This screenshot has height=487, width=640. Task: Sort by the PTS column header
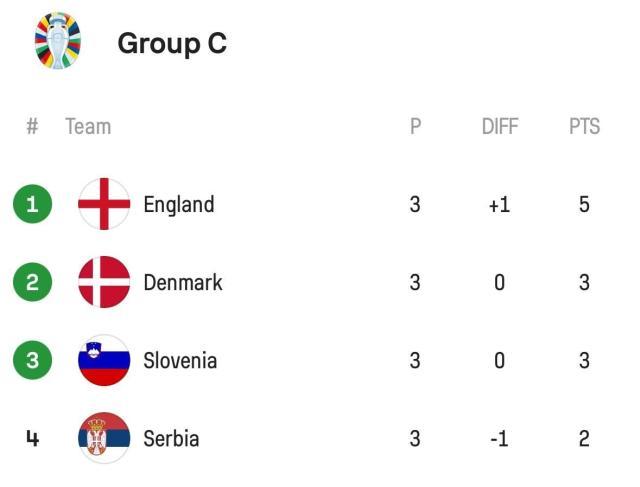[x=584, y=126]
